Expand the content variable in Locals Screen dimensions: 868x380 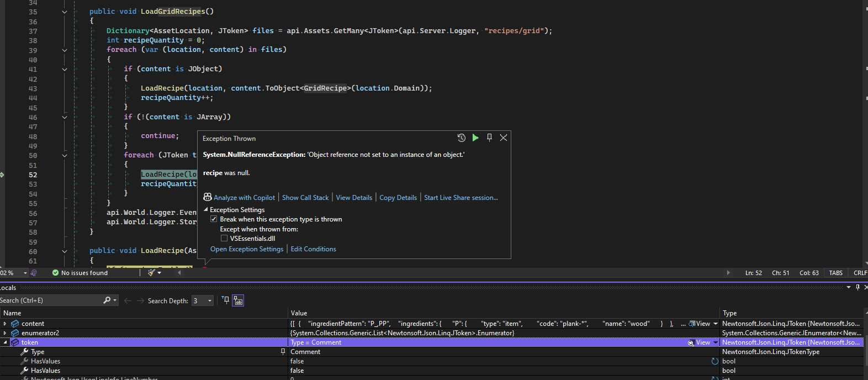tap(5, 324)
